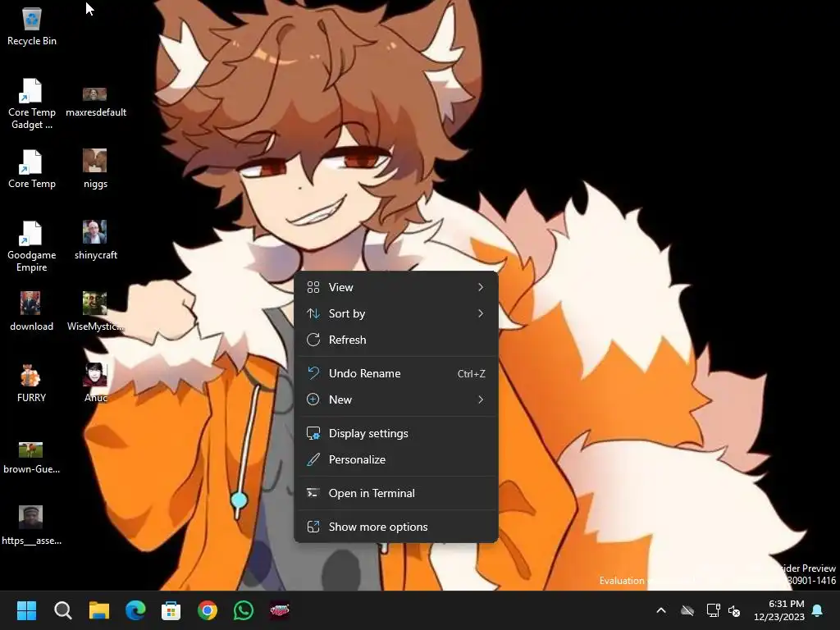Open the Sort by submenu
The height and width of the screenshot is (630, 840).
[x=396, y=313]
